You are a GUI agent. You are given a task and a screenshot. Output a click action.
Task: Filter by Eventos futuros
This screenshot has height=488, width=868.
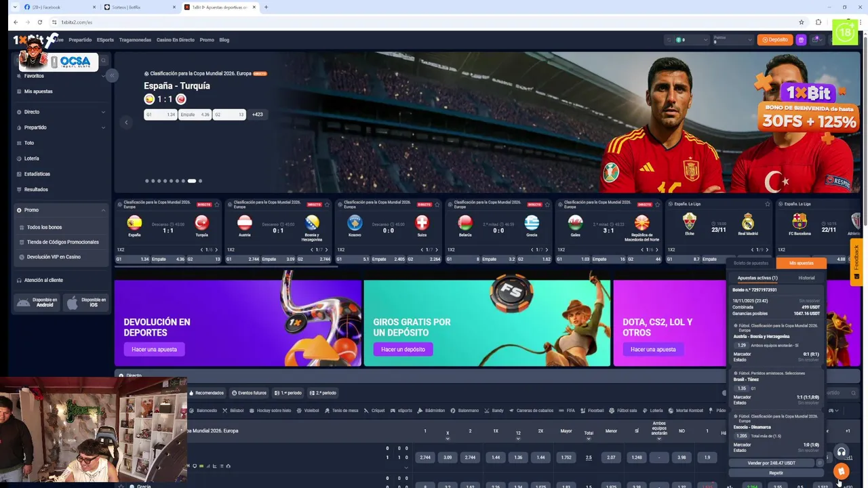point(249,393)
